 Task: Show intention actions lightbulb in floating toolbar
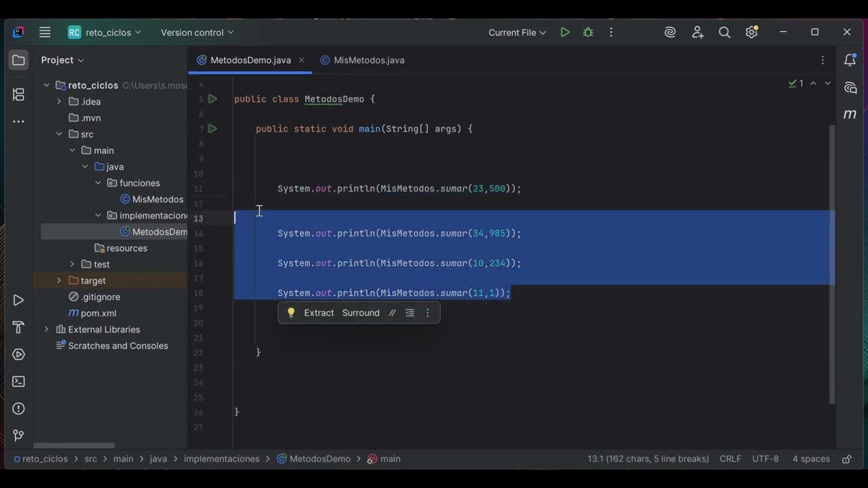[x=291, y=312]
